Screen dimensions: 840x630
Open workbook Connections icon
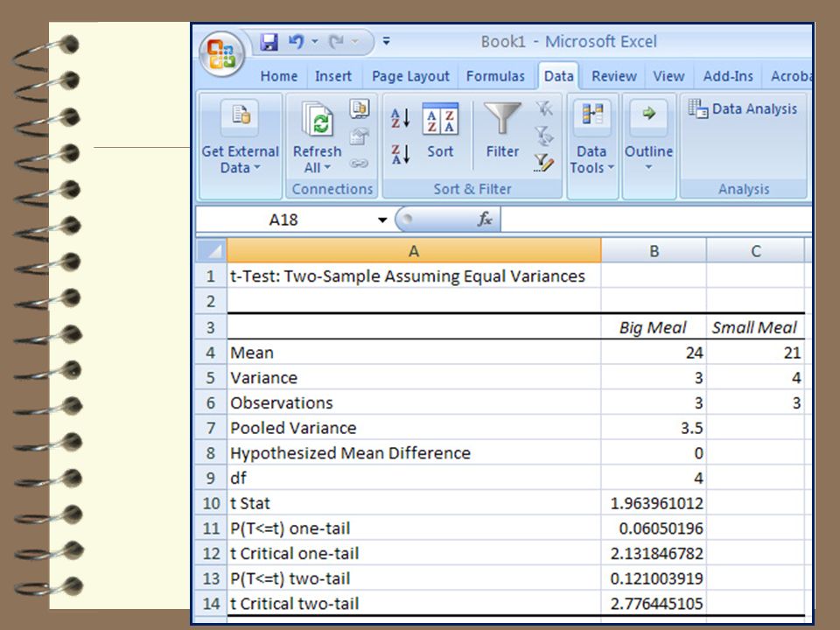point(359,108)
